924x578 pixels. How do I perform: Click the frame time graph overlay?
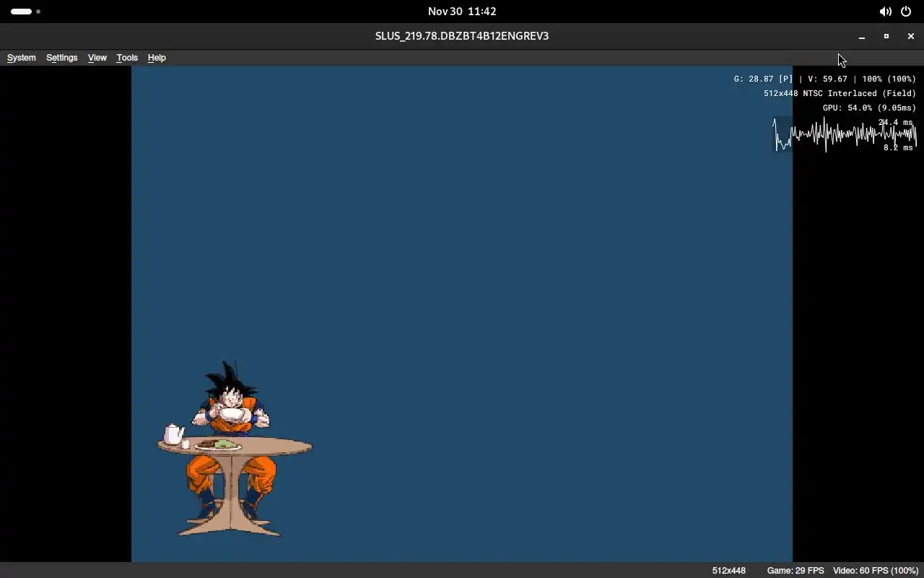tap(845, 135)
